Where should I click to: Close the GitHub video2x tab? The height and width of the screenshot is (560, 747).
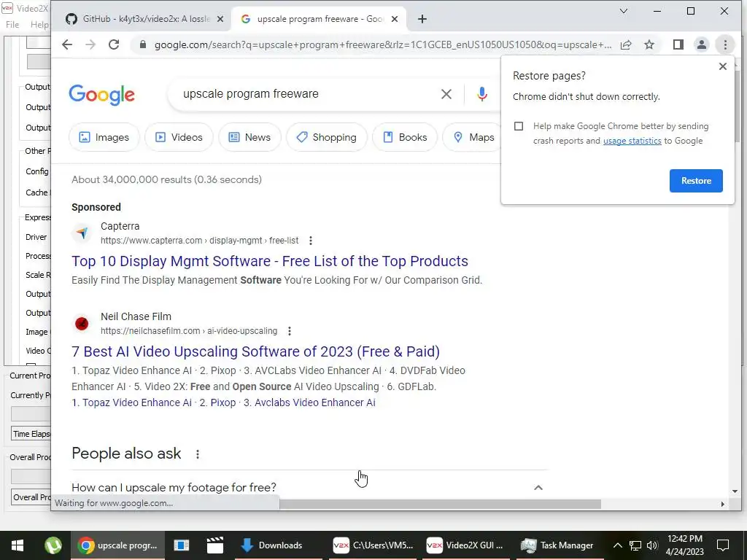click(220, 19)
